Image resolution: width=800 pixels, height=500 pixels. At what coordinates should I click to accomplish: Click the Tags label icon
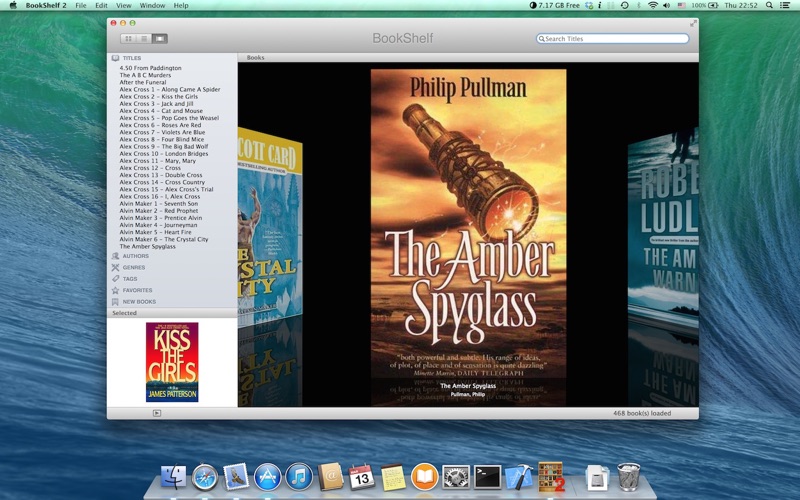(x=115, y=279)
